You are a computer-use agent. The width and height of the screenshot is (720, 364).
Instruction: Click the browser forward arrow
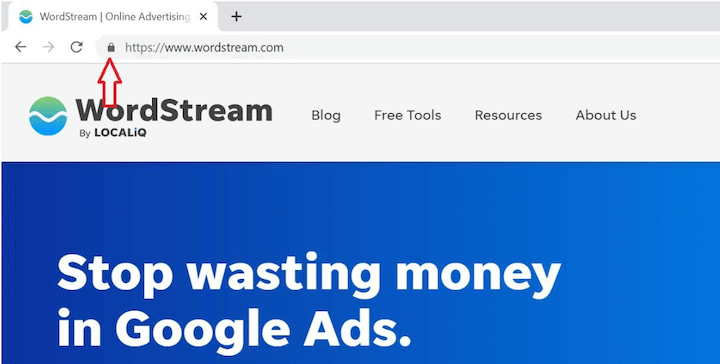pos(48,47)
